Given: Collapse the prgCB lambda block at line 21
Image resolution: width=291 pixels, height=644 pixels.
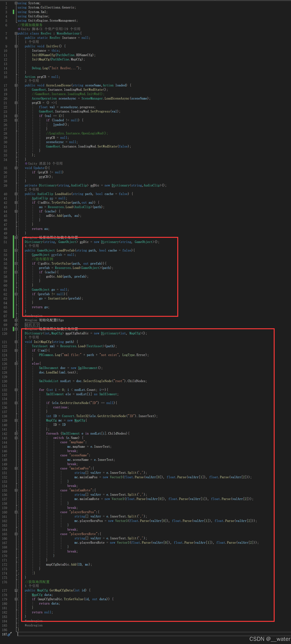Looking at the screenshot, I should click(x=16, y=103).
